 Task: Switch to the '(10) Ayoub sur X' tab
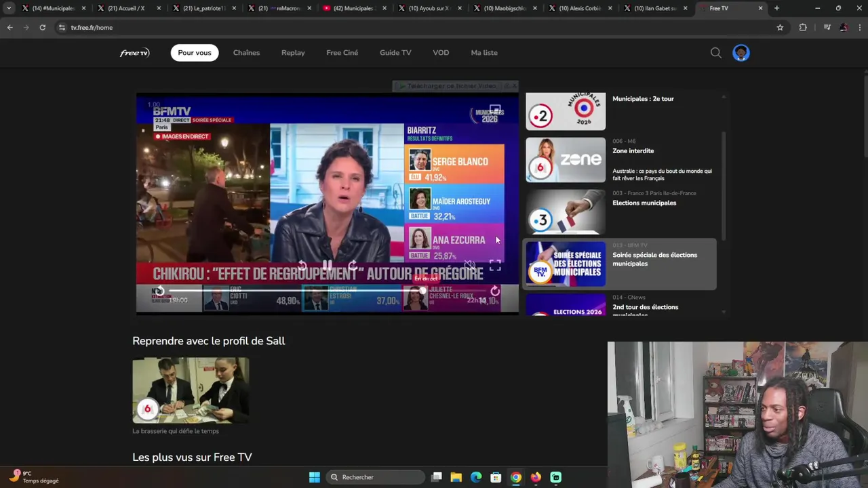pyautogui.click(x=429, y=8)
